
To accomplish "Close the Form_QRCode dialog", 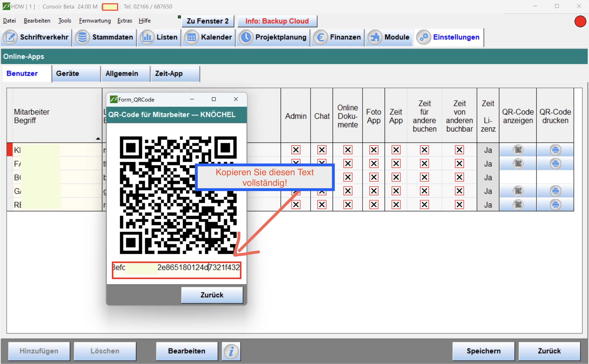I will pyautogui.click(x=236, y=99).
